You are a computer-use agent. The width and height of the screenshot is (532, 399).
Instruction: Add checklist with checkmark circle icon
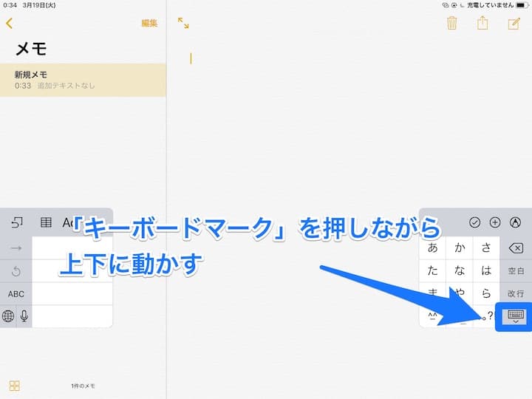(474, 222)
